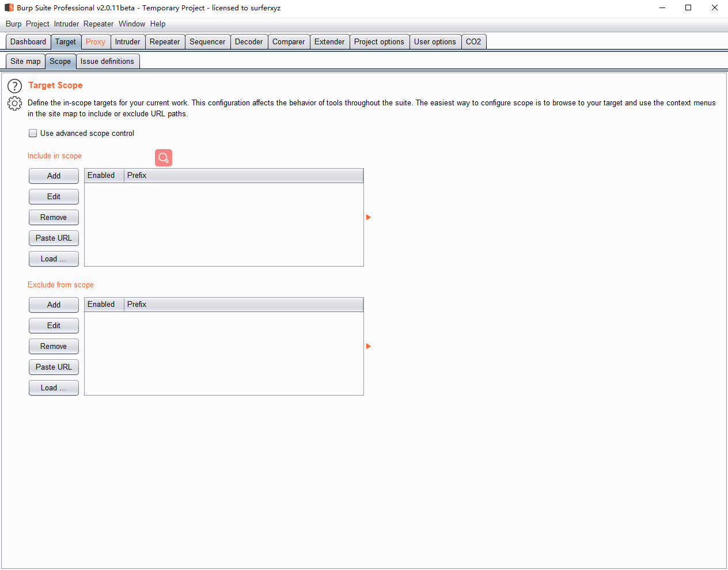
Task: Click Paste URL under Include in scope
Action: (x=54, y=238)
